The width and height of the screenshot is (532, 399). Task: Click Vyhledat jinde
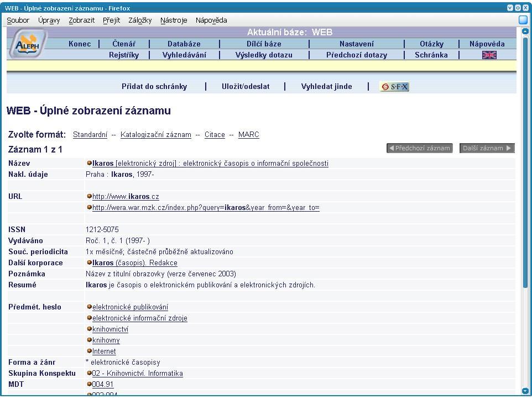coord(326,86)
